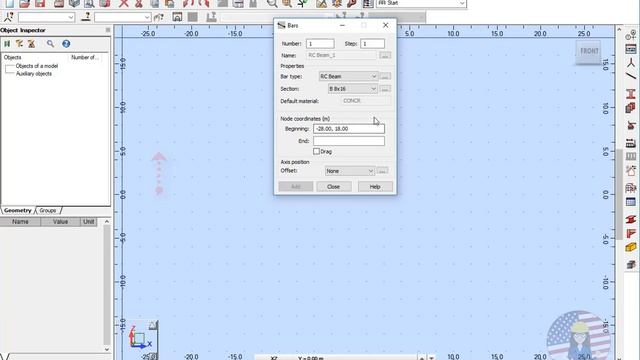Click the XYZ axes indicator icon
The height and width of the screenshot is (360, 640).
(140, 337)
